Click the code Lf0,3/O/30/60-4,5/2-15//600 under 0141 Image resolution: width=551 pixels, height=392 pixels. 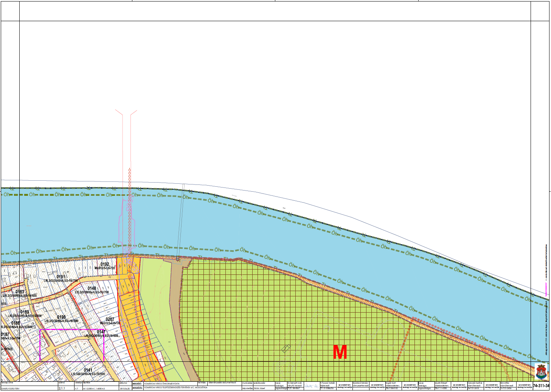pos(88,374)
